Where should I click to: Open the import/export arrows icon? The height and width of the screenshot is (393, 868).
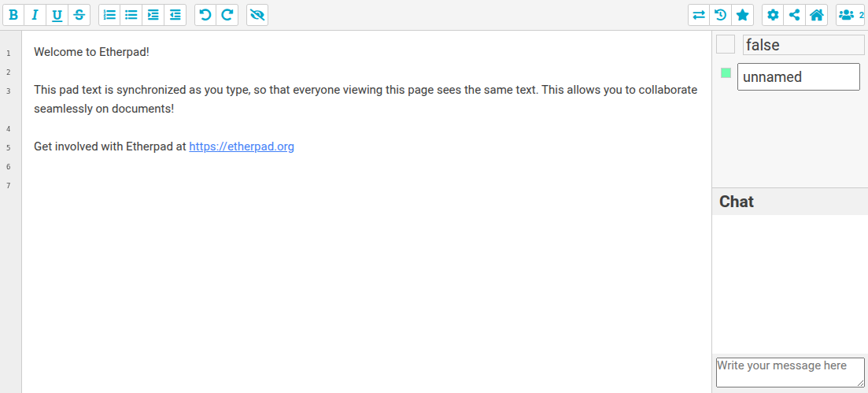[699, 15]
